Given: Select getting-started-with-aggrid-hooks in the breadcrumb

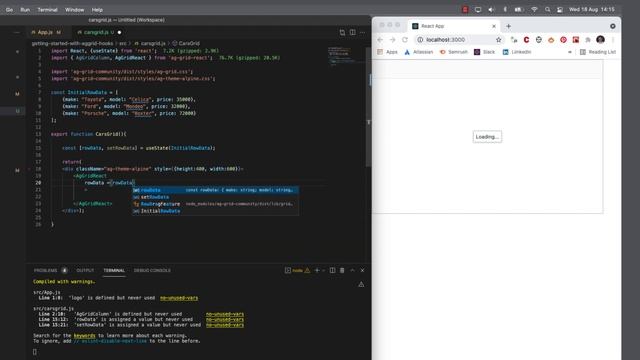Looking at the screenshot, I should 72,43.
